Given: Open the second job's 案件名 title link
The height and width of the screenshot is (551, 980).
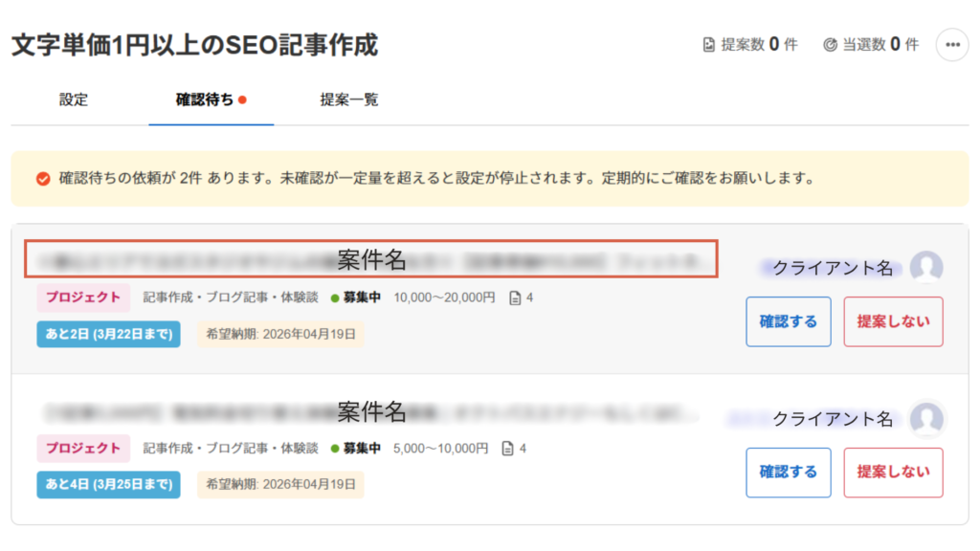Looking at the screenshot, I should coord(371,412).
